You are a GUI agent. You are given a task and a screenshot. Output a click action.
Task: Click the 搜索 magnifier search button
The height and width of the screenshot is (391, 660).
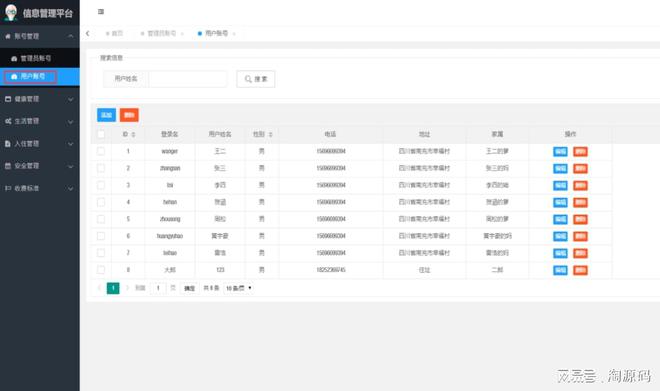coord(255,79)
